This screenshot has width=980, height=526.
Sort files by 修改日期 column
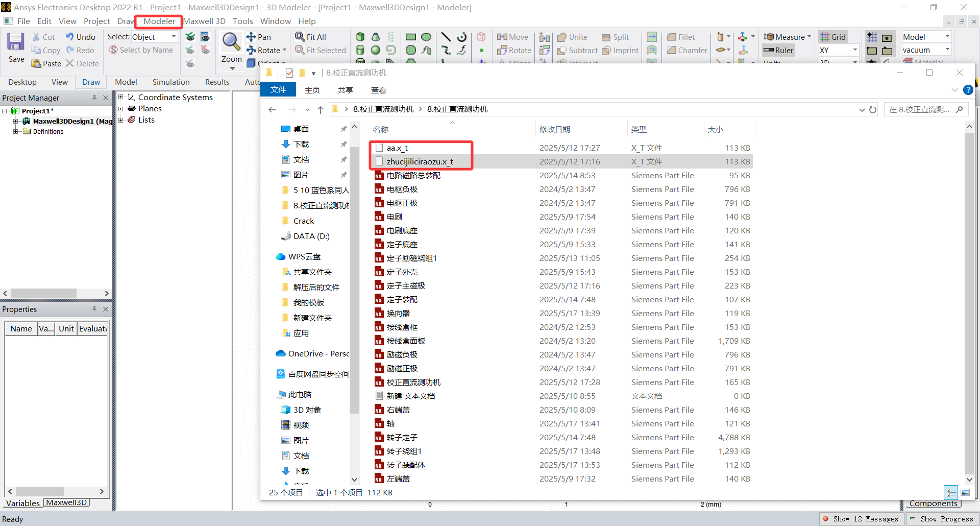555,129
